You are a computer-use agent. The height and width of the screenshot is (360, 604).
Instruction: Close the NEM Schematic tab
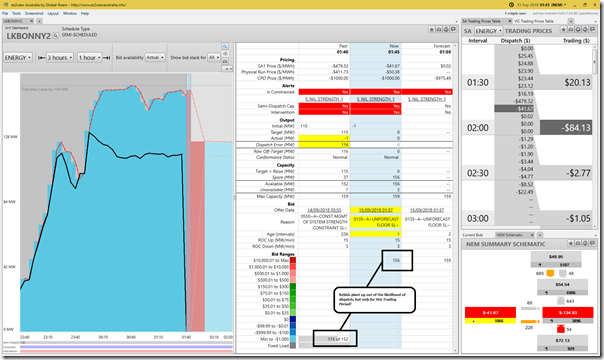coord(532,235)
